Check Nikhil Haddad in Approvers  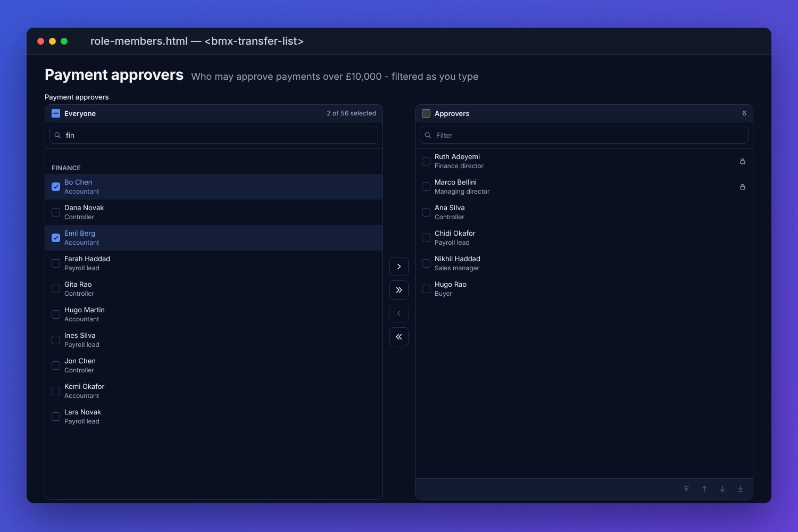pyautogui.click(x=426, y=263)
